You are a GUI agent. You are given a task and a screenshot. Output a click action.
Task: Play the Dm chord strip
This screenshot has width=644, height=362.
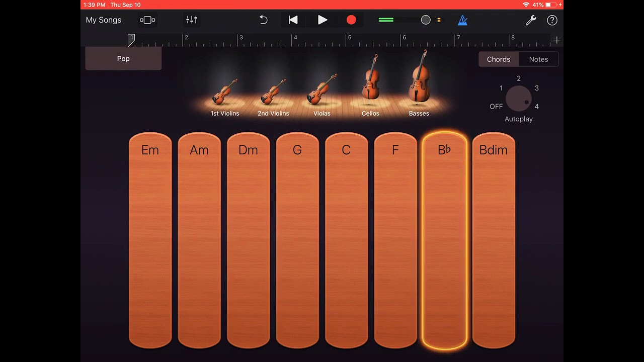pos(248,240)
